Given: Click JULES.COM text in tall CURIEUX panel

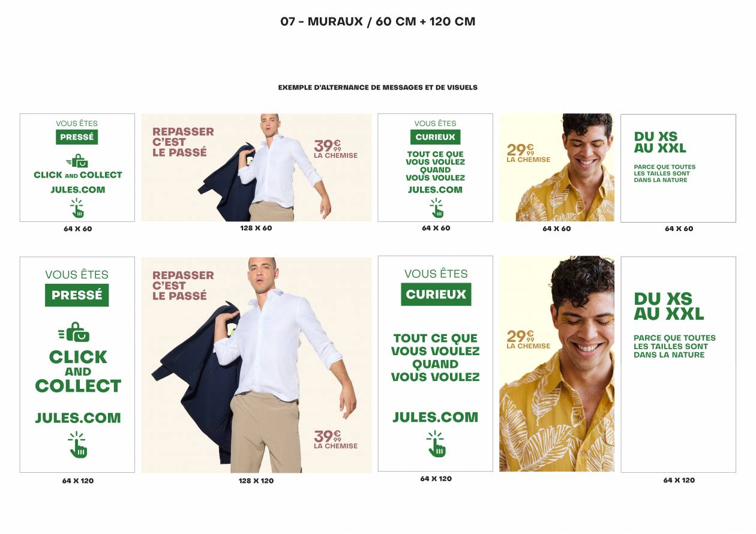Looking at the screenshot, I should [x=436, y=417].
